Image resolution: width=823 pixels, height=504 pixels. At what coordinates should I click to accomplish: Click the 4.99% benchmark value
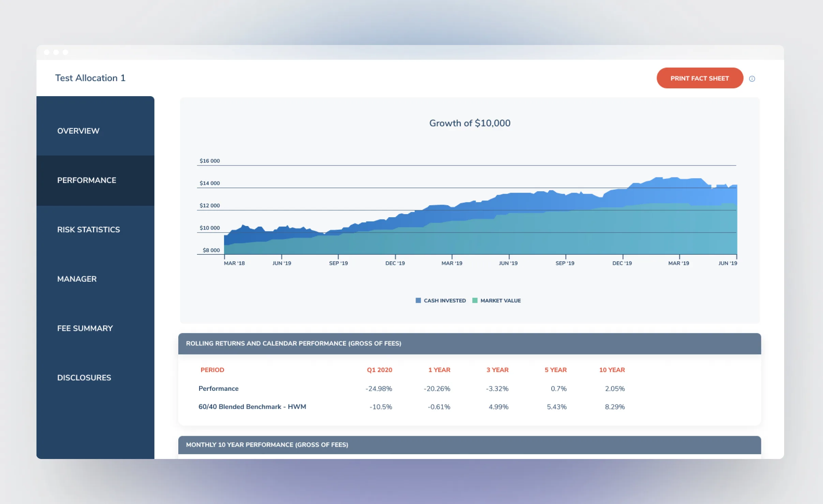click(498, 407)
